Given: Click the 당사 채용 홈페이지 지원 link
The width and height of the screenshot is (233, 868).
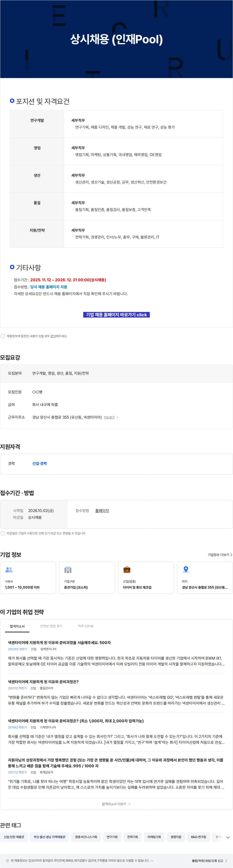Looking at the screenshot, I should [49, 287].
